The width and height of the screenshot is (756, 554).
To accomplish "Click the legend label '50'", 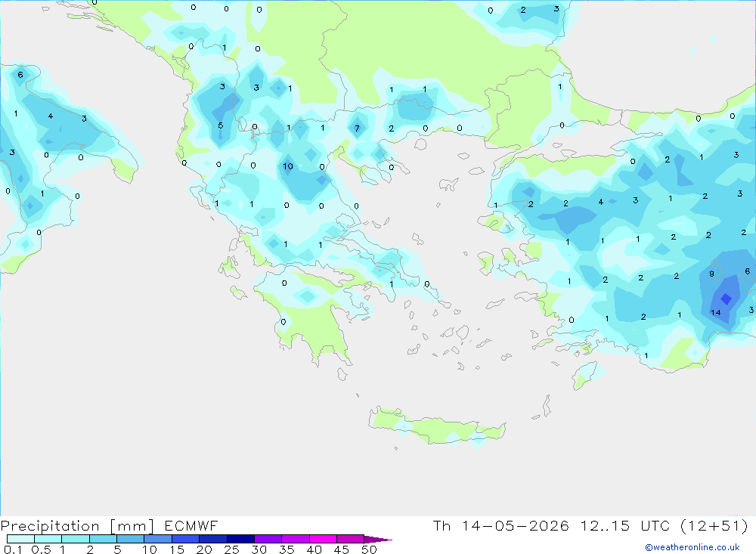I will pyautogui.click(x=369, y=549).
